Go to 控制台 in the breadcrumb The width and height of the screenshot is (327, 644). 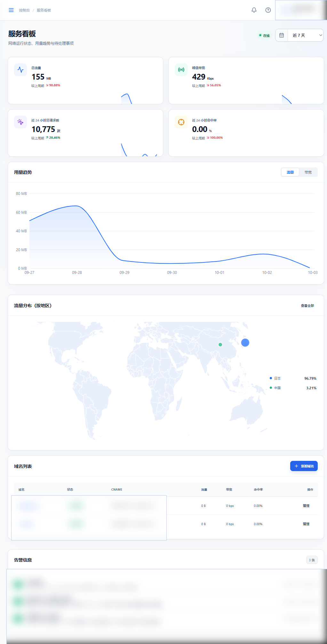(x=24, y=10)
